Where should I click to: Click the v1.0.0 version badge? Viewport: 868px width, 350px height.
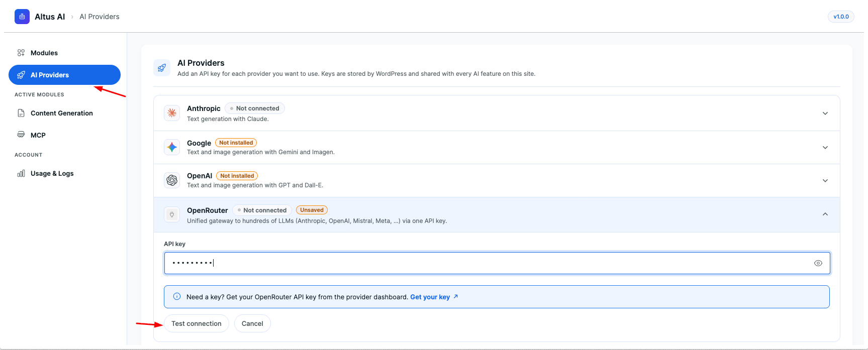841,17
